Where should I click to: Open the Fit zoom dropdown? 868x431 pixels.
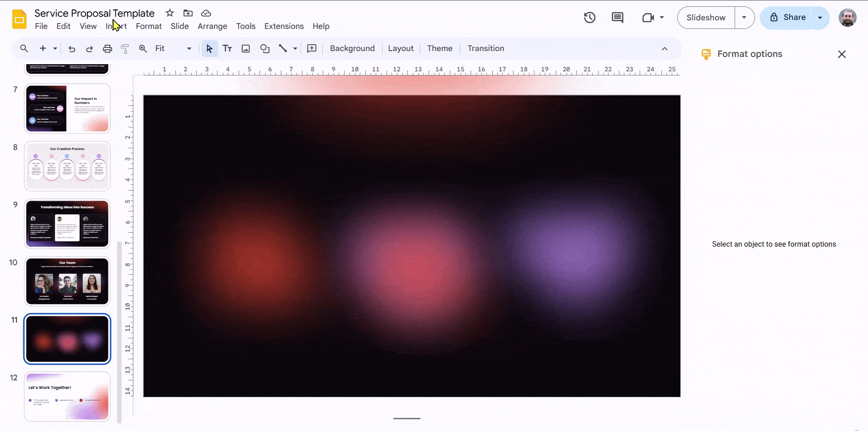tap(189, 48)
